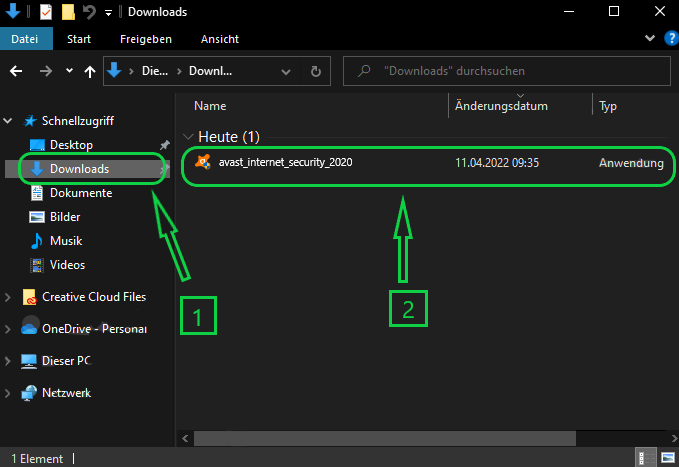This screenshot has height=467, width=679.
Task: Click the Avast installer icon
Action: tap(203, 162)
